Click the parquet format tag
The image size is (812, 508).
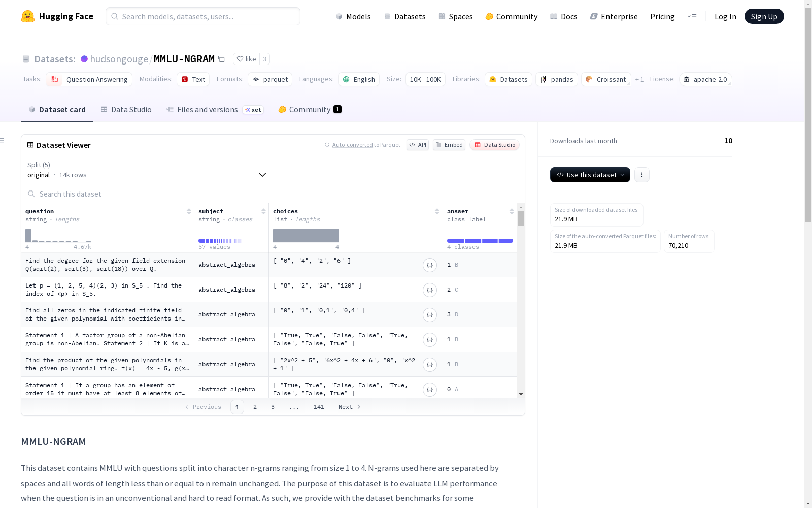coord(270,79)
